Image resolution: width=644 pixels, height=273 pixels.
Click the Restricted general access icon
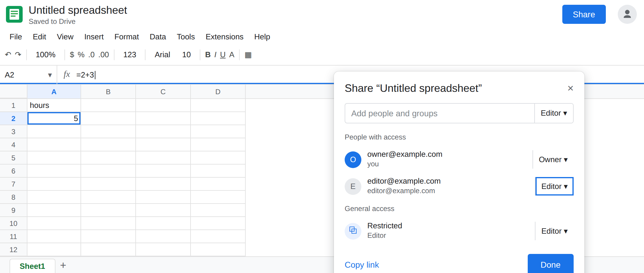click(x=353, y=231)
